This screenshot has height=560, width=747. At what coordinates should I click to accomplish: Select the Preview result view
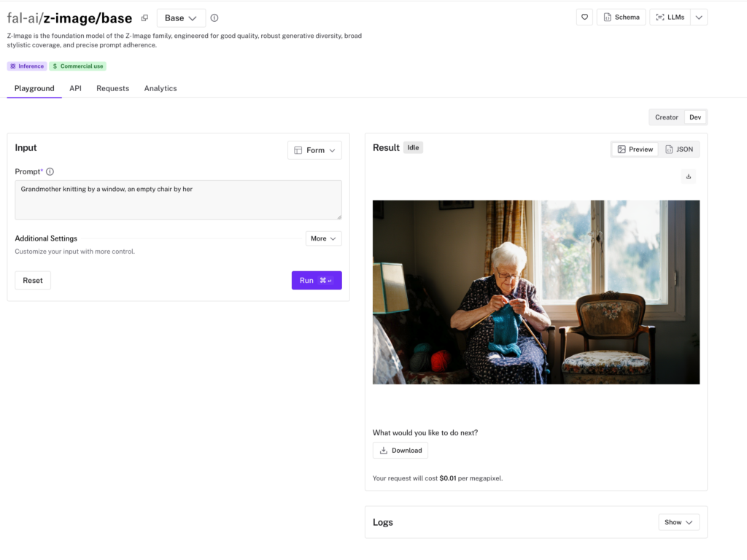click(x=635, y=149)
